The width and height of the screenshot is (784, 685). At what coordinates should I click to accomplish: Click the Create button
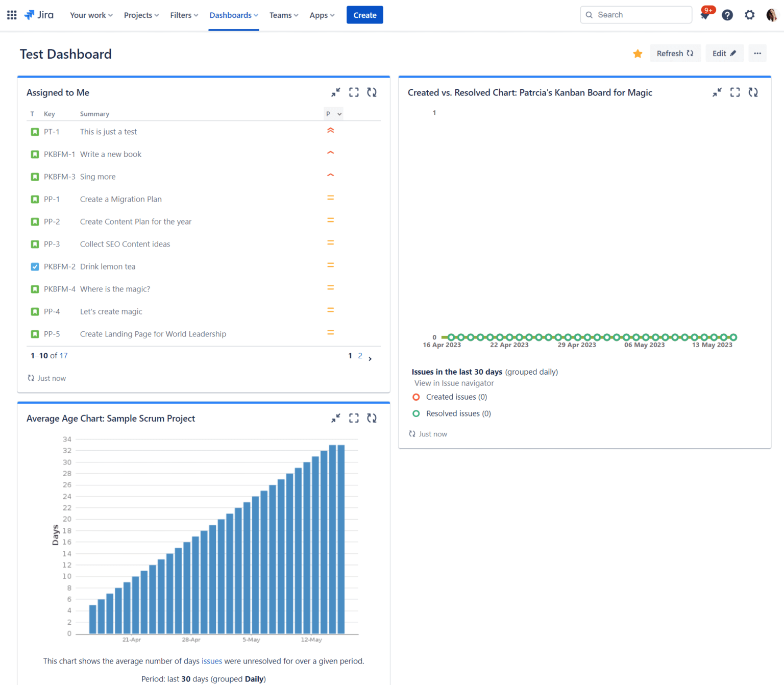click(x=364, y=15)
